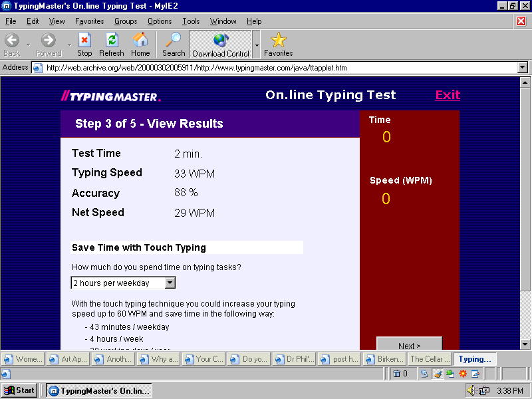Viewport: 532px width, 399px height.
Task: Click the page icon at status bar left
Action: (6, 374)
